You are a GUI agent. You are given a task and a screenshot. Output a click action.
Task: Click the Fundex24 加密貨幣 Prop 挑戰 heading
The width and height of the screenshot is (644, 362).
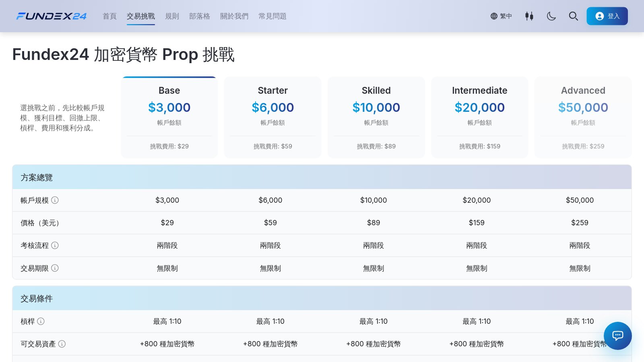[123, 54]
